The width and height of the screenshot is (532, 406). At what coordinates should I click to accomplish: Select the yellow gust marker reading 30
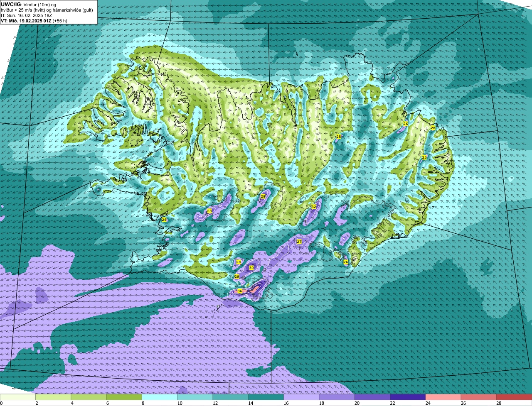click(x=251, y=268)
